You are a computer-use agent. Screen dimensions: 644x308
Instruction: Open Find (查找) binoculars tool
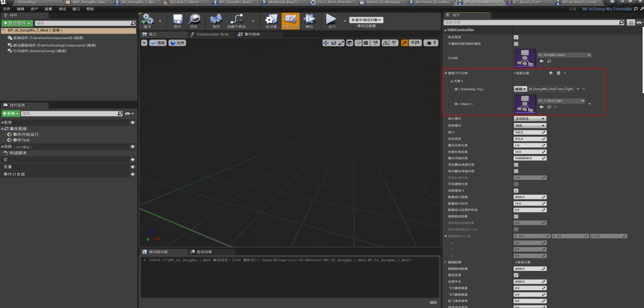click(x=216, y=20)
